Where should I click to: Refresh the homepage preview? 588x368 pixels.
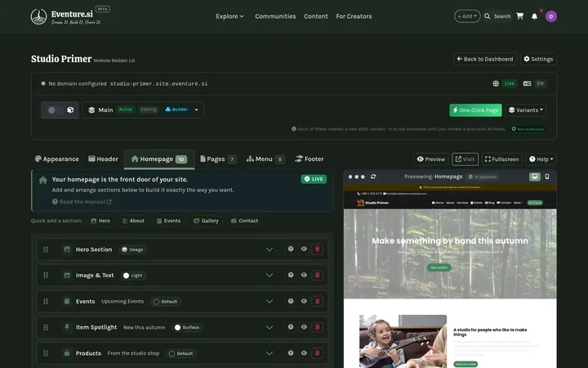(x=373, y=177)
